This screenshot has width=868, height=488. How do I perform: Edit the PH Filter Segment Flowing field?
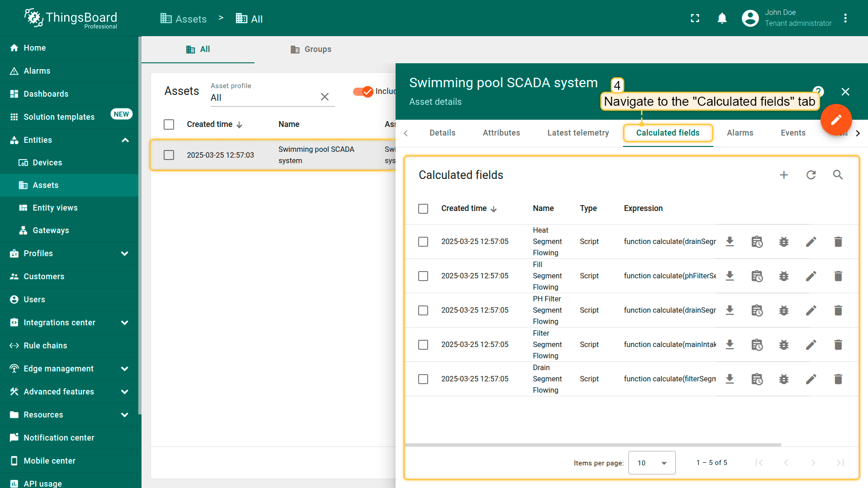[x=811, y=310]
